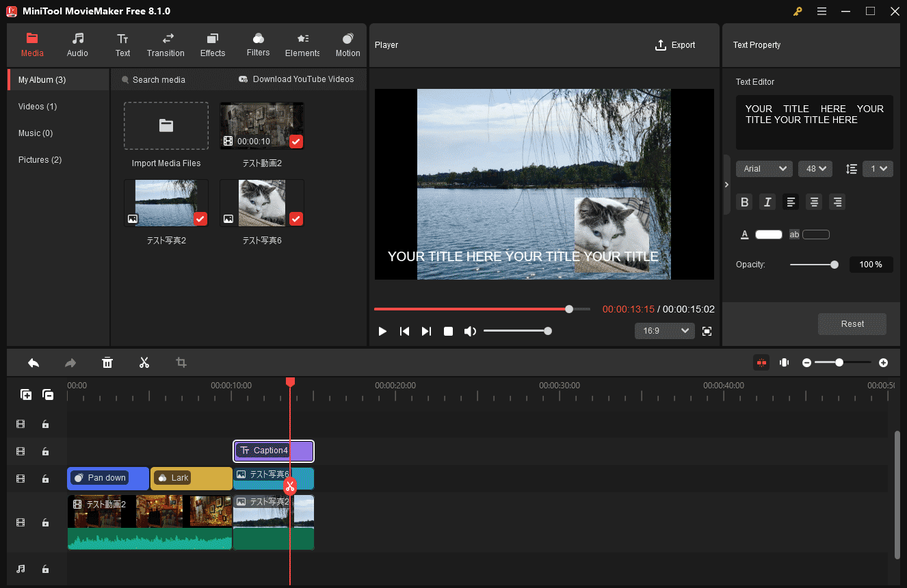The width and height of the screenshot is (907, 588).
Task: Open the Filters tab
Action: click(x=258, y=45)
